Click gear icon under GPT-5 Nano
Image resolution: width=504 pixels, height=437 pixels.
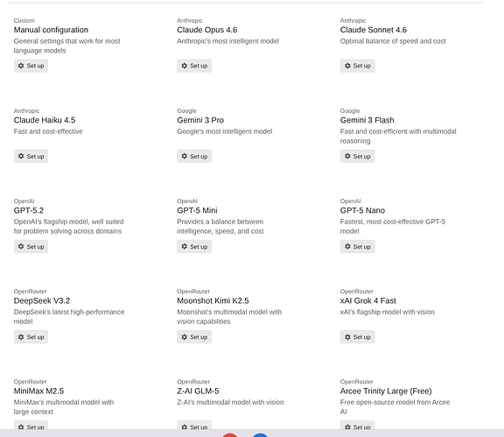click(347, 246)
